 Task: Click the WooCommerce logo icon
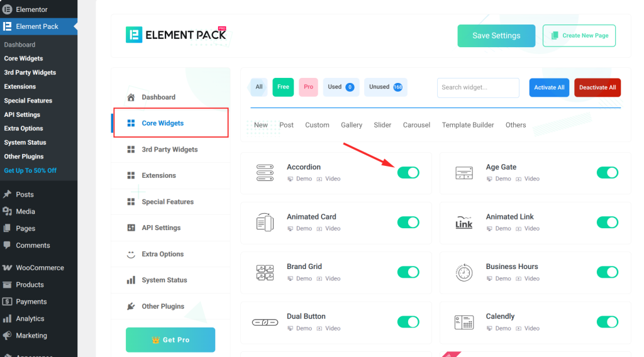7,268
